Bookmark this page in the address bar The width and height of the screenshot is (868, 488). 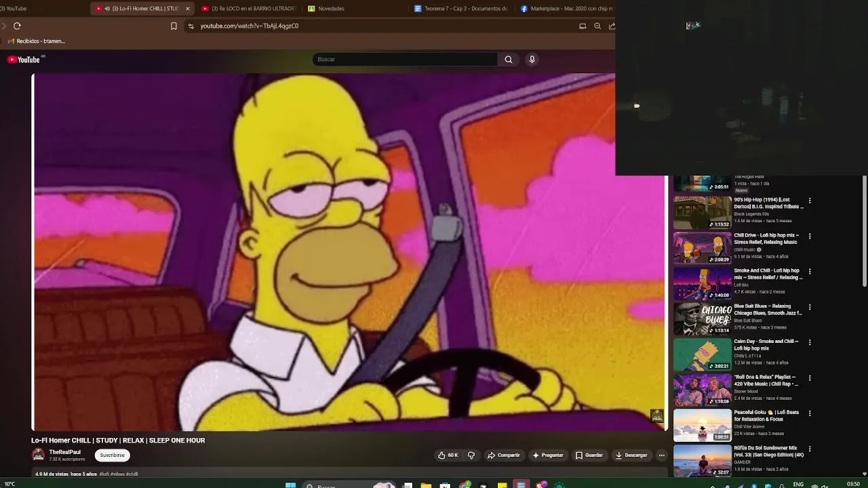click(x=174, y=26)
